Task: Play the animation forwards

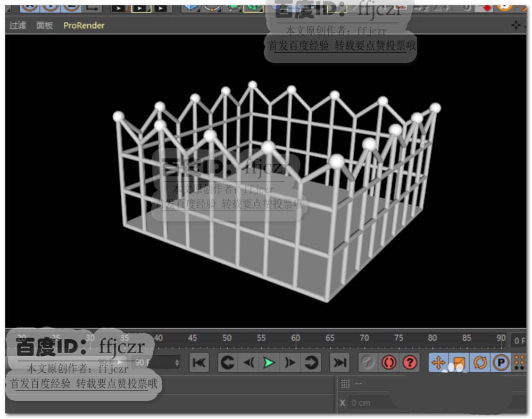Action: [269, 363]
